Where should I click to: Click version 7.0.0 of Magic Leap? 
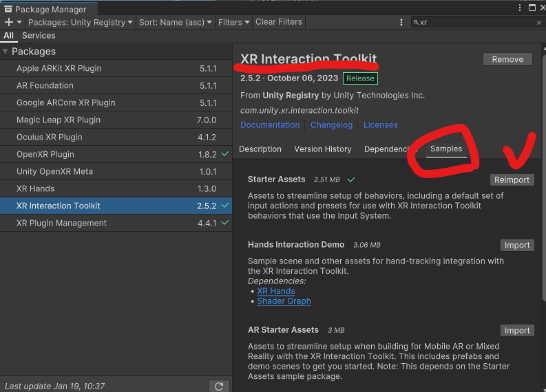point(207,120)
